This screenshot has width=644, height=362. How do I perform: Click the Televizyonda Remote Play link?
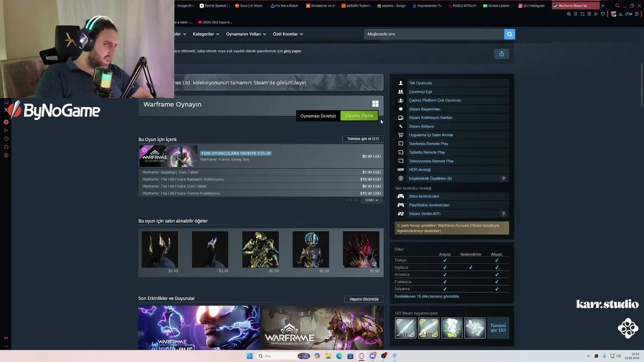pyautogui.click(x=431, y=161)
